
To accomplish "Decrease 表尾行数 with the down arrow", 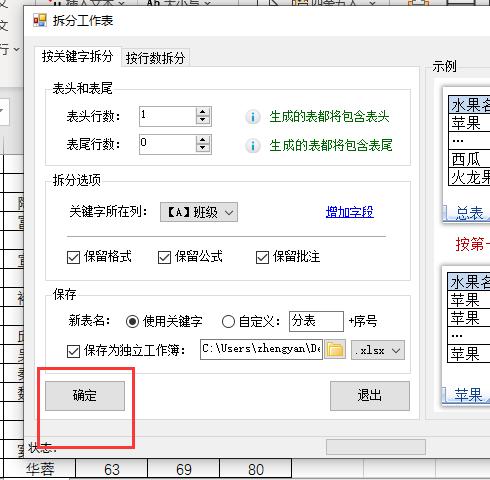I will pyautogui.click(x=202, y=148).
